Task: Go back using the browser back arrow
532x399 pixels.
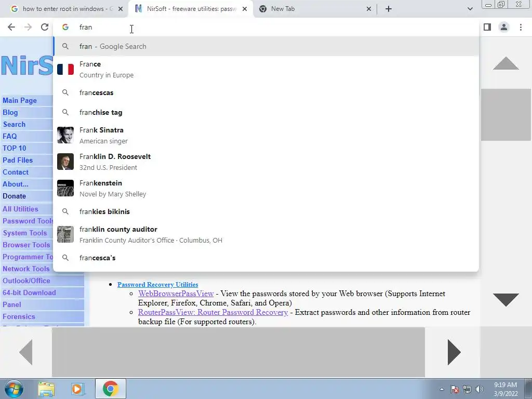Action: click(x=11, y=27)
